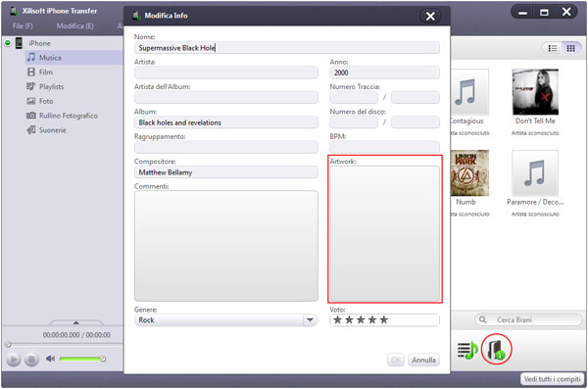Click the playback progress slider handle
This screenshot has width=588, height=389.
click(x=8, y=344)
